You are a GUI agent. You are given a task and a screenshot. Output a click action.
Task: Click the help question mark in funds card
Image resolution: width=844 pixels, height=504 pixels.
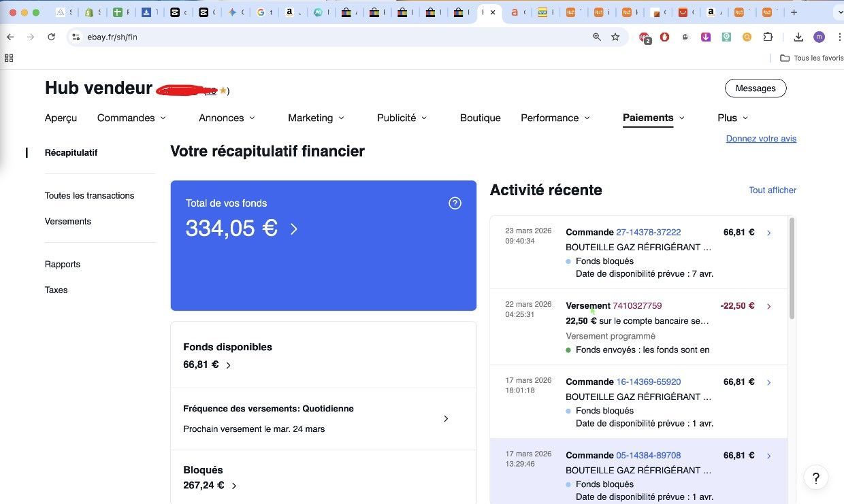[455, 203]
